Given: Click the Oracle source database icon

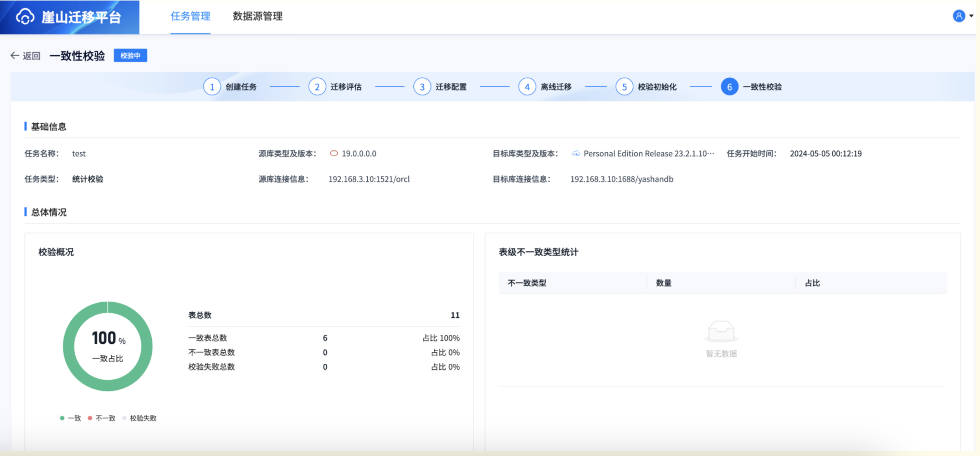Looking at the screenshot, I should coord(334,153).
